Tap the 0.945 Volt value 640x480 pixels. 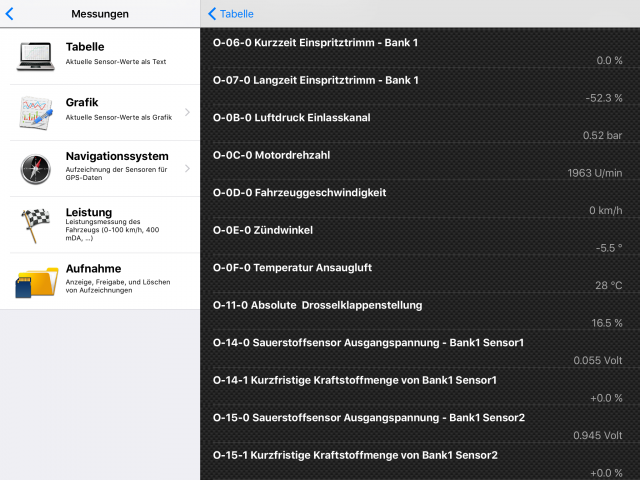(x=598, y=436)
